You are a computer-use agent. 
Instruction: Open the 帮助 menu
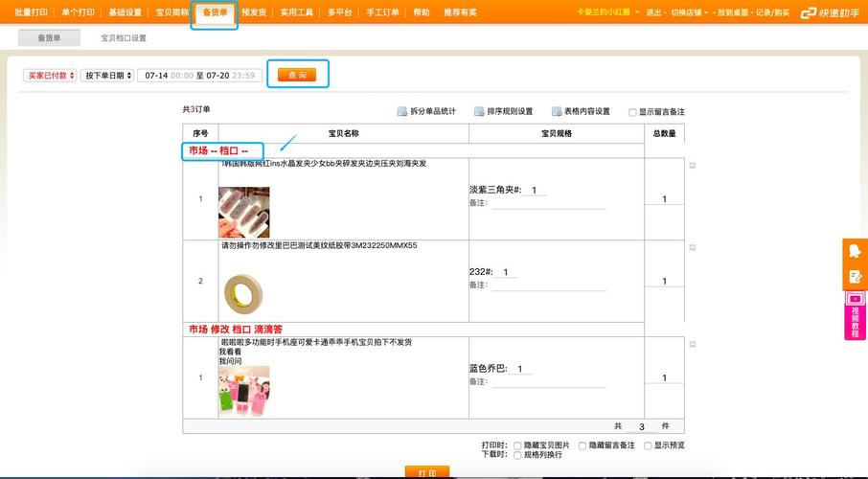coord(422,12)
